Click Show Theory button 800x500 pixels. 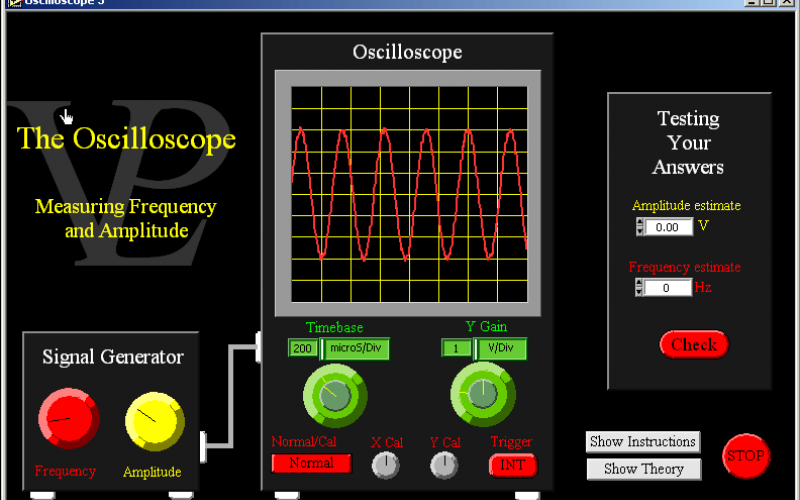pyautogui.click(x=641, y=469)
